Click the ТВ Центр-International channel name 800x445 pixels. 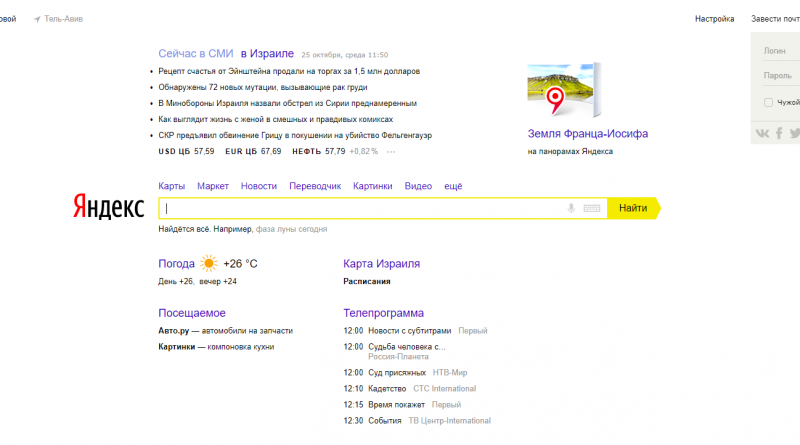click(x=449, y=421)
